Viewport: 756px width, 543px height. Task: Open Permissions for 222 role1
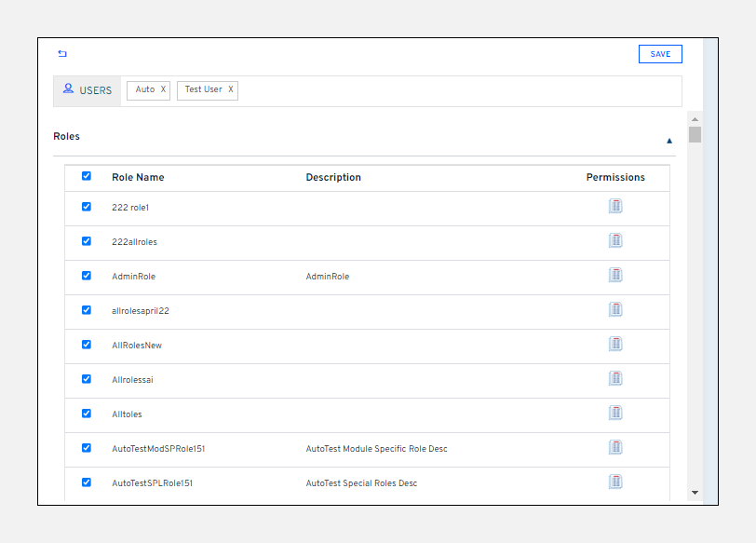615,205
